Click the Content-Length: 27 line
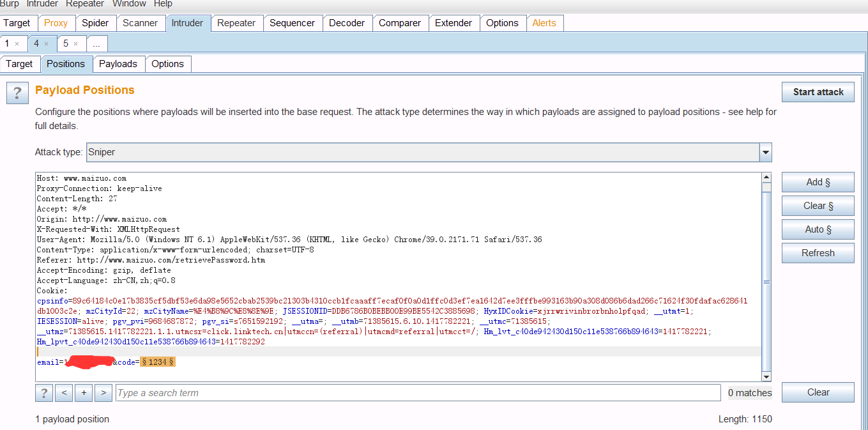868x430 pixels. 77,199
